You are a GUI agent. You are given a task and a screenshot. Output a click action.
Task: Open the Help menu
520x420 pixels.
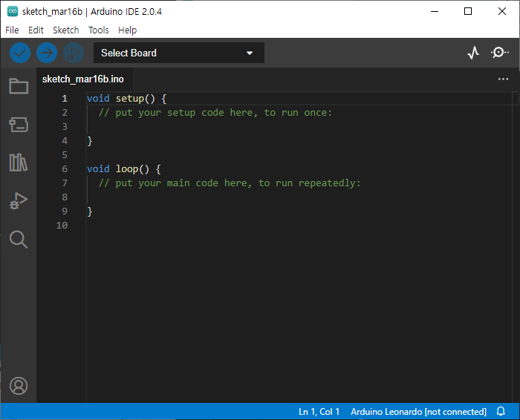(127, 30)
